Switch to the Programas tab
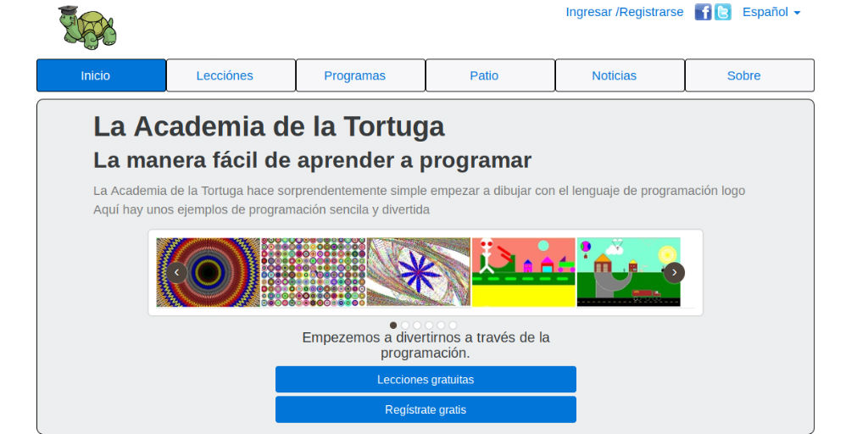The image size is (868, 434). pyautogui.click(x=360, y=75)
